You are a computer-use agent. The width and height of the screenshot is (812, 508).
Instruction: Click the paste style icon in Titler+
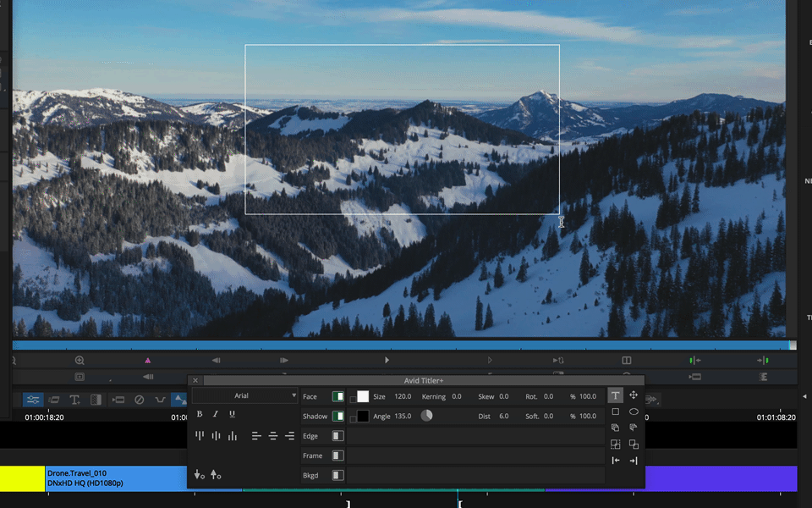point(634,428)
